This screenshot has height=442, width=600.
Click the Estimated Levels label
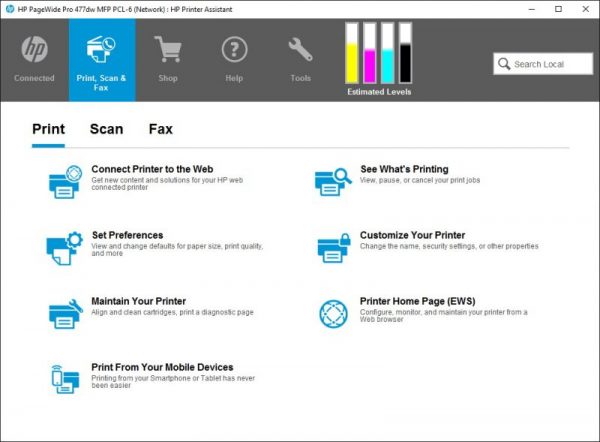379,92
